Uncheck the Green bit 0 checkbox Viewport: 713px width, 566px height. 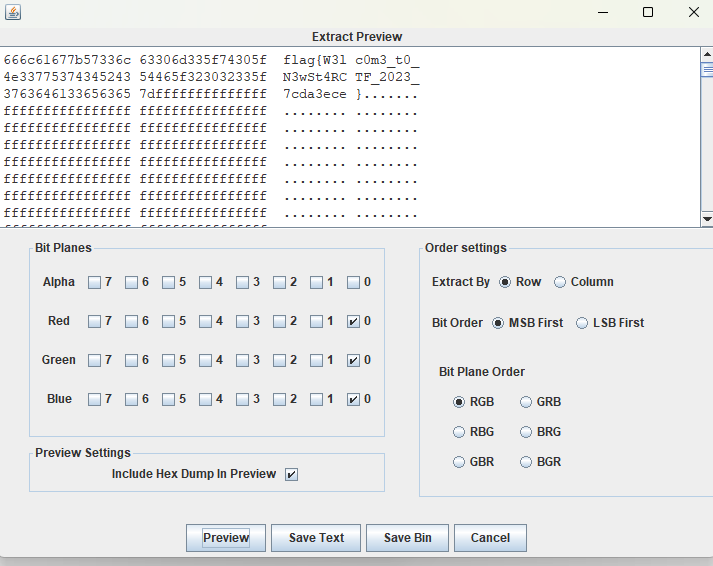pyautogui.click(x=353, y=360)
